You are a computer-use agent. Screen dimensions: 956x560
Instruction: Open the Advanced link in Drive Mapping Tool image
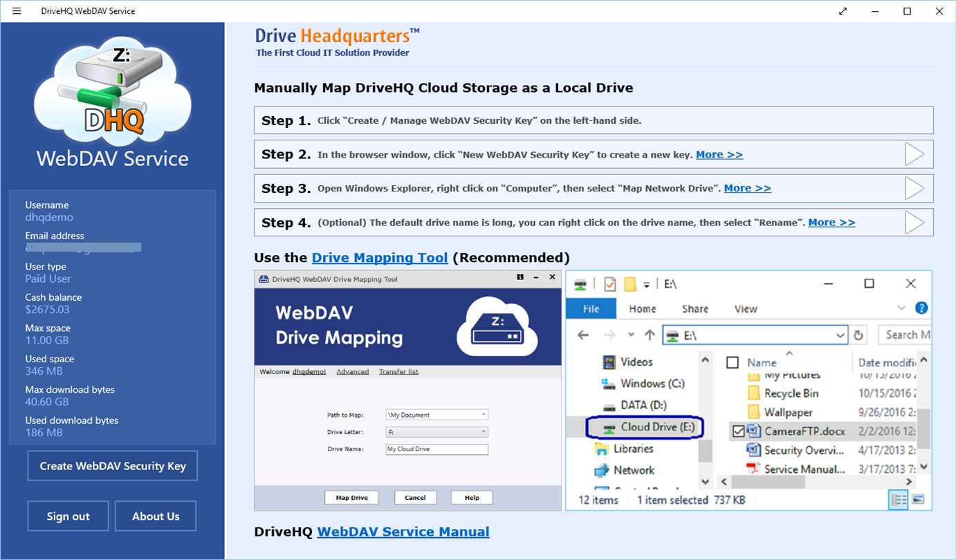[353, 372]
